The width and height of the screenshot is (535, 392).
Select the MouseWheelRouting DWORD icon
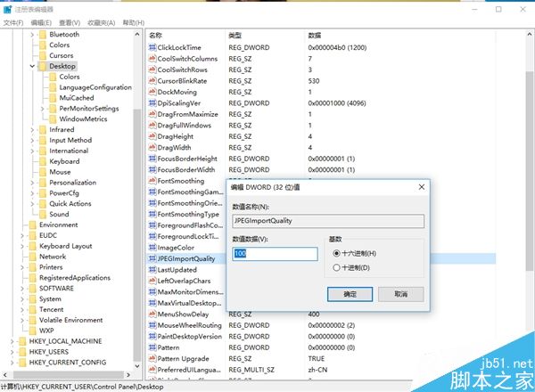152,325
